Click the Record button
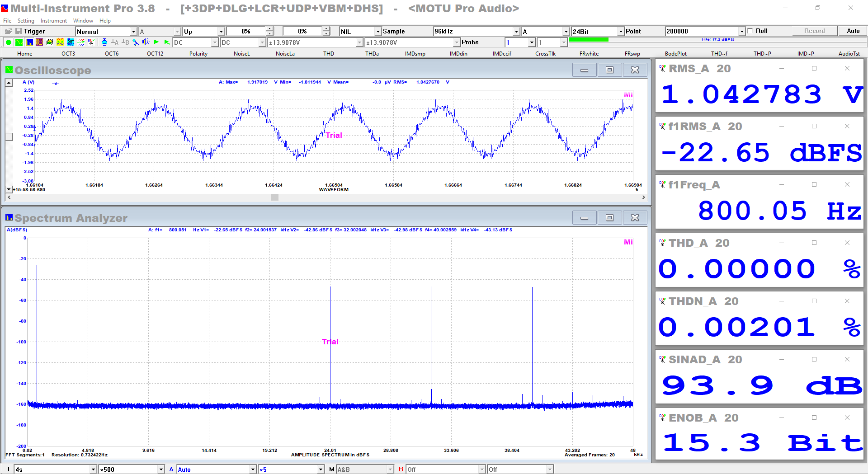 coord(814,31)
